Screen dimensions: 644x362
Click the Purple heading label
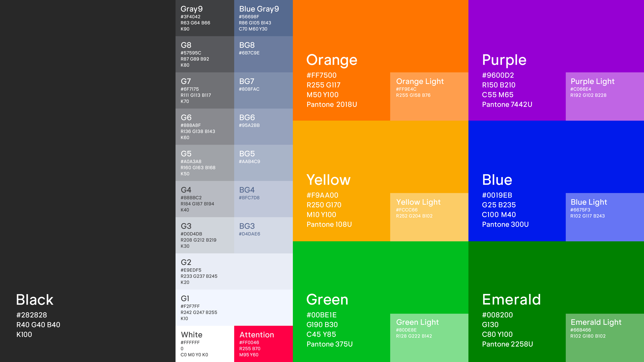504,60
